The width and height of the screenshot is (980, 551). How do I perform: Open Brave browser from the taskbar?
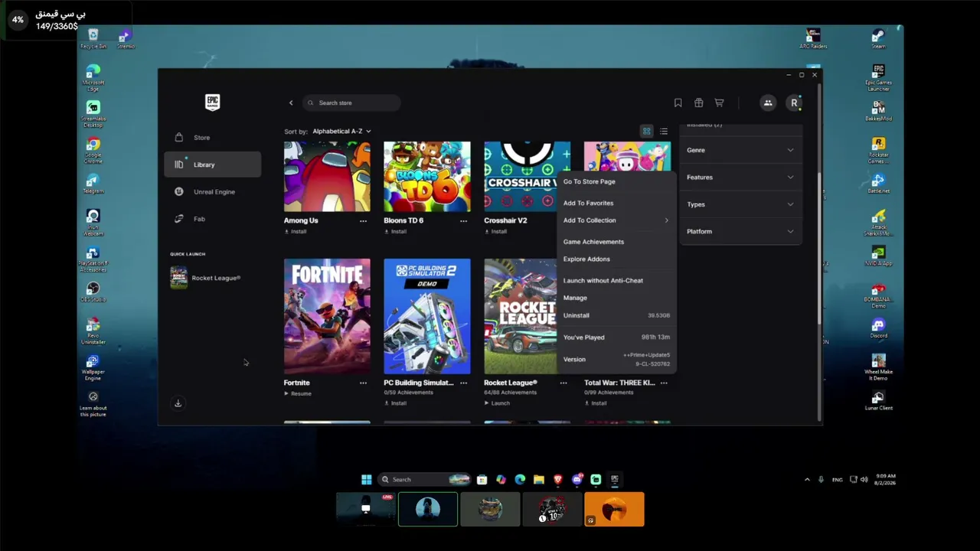click(558, 480)
